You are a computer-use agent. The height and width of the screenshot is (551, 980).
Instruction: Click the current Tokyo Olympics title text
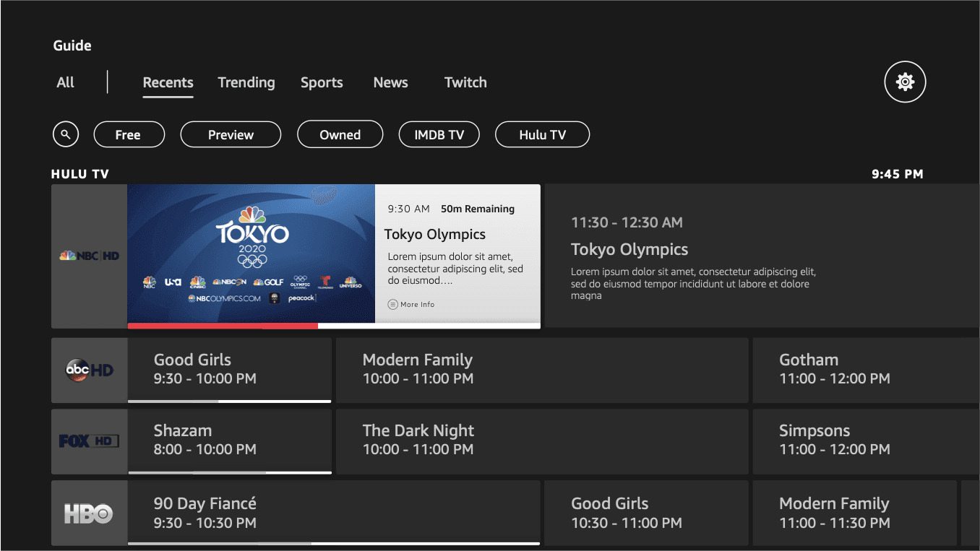point(435,235)
